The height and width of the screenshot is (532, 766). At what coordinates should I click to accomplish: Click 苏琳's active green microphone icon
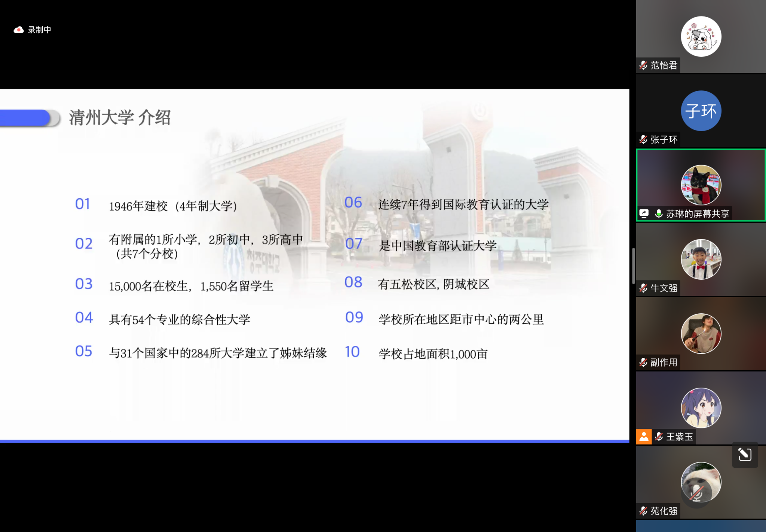pos(659,213)
